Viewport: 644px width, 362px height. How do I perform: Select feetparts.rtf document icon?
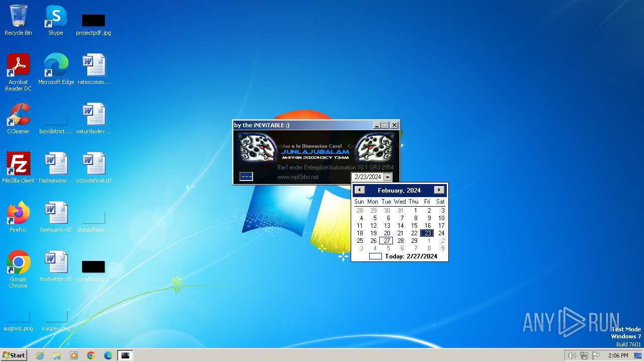[x=56, y=217]
